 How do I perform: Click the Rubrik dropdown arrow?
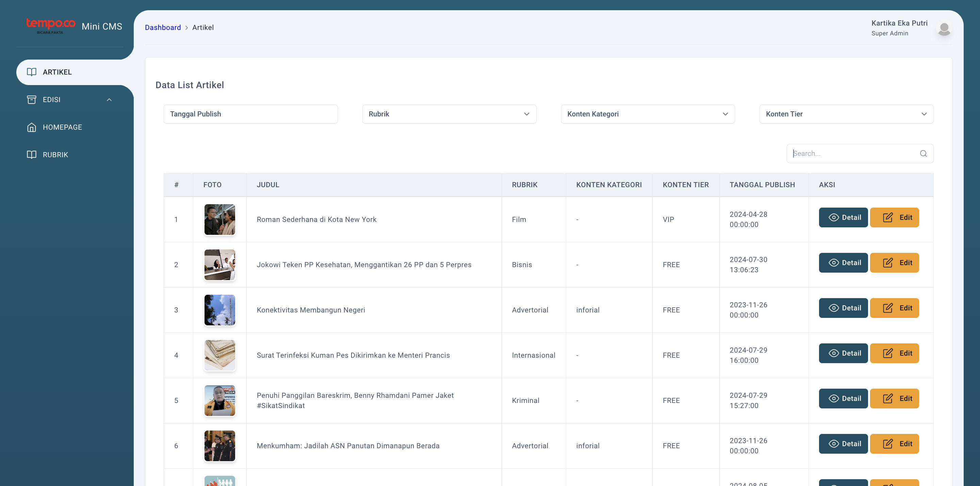click(526, 114)
